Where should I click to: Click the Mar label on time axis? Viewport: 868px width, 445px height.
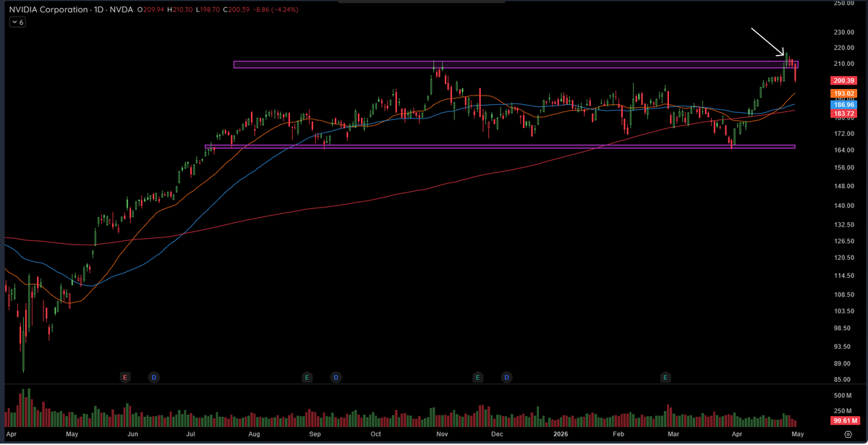click(x=674, y=435)
